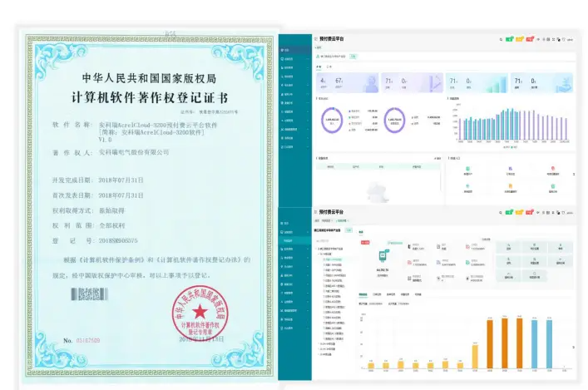Viewport: 588px width, 390px height.
Task: Switch to the second tab above the upper statistic cards
Action: 329,67
